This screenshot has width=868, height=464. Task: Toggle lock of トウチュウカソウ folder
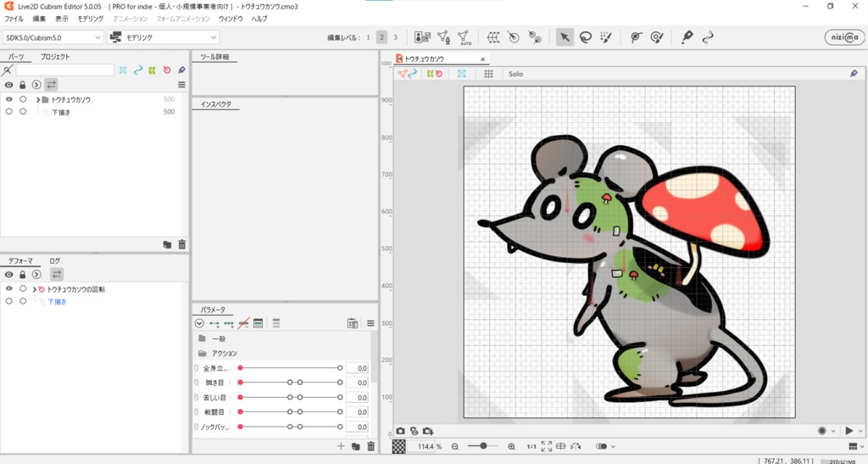pos(23,99)
